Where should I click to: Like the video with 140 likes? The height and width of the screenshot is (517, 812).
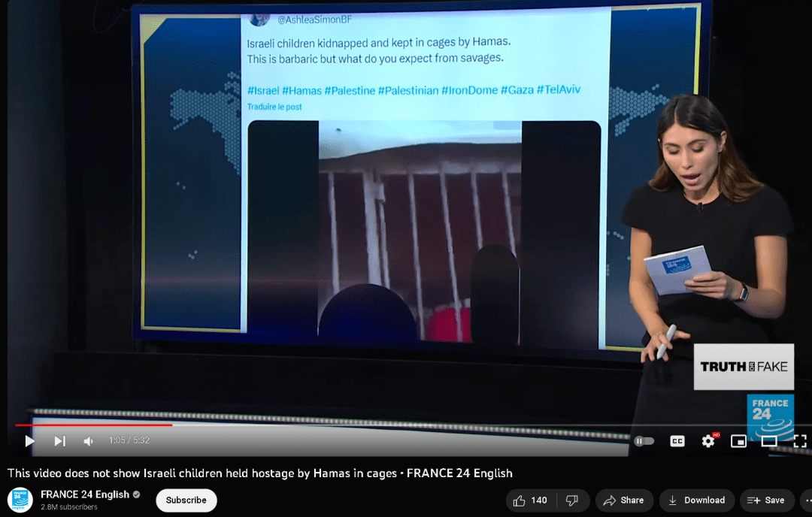coord(531,500)
